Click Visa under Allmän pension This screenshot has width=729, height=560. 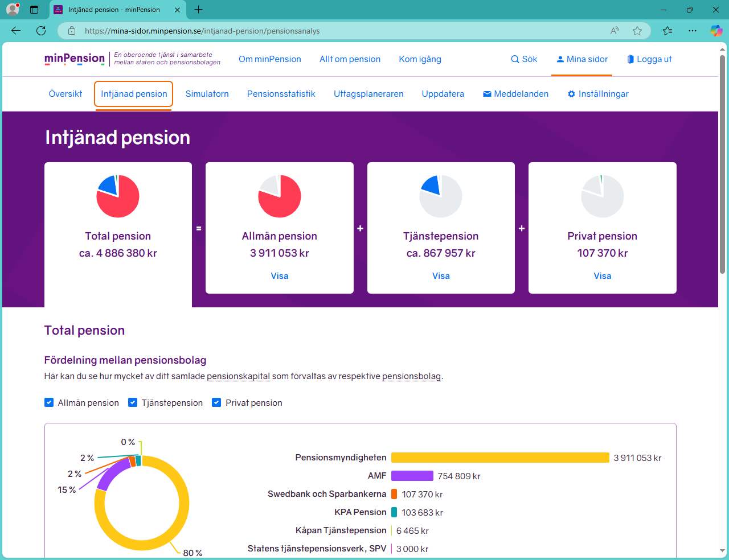tap(280, 276)
